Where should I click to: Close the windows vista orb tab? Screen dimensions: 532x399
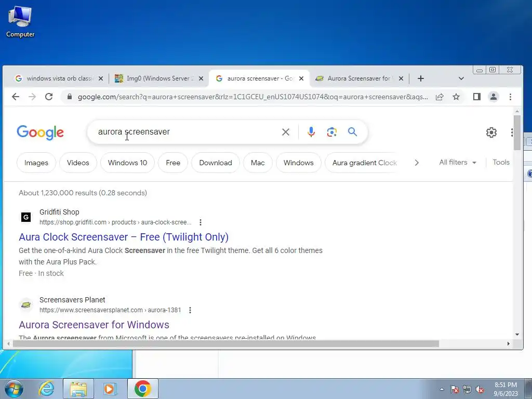(x=101, y=78)
